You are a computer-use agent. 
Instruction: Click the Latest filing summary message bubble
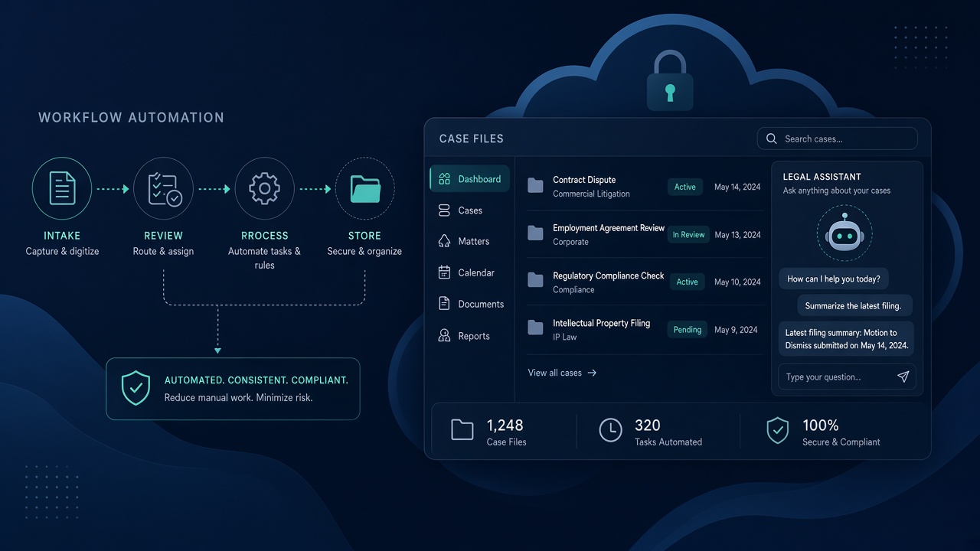846,339
